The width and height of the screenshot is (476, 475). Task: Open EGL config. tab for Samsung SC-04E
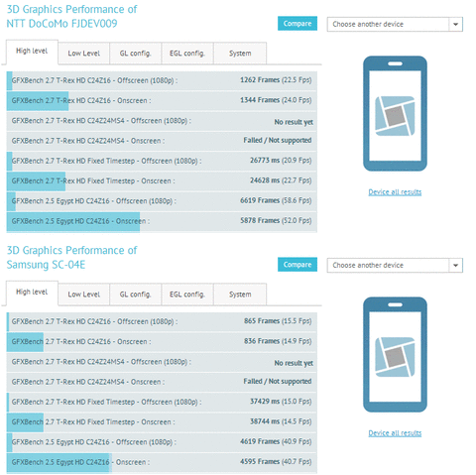[x=187, y=295]
